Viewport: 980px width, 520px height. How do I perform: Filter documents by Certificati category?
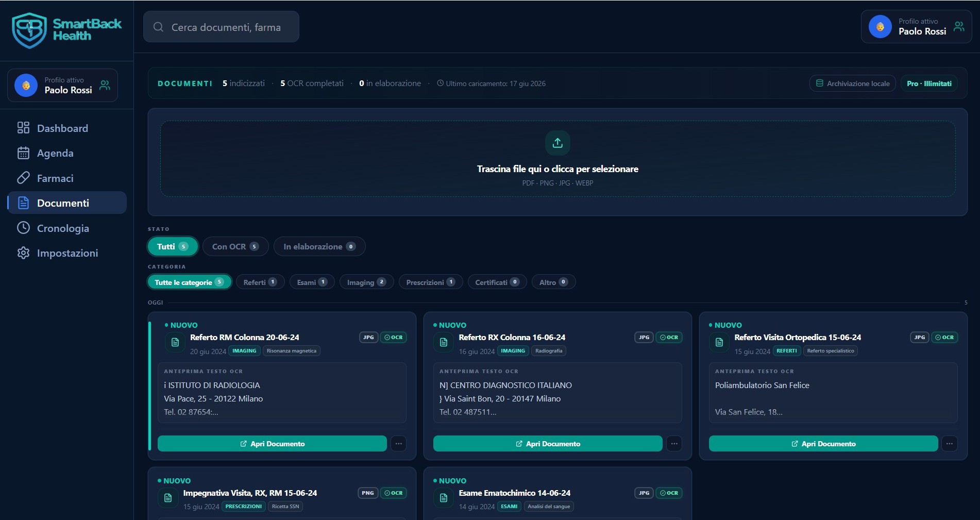[x=497, y=282]
